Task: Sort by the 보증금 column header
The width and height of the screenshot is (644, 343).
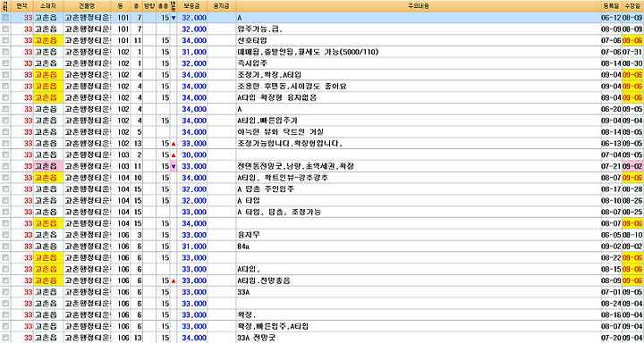Action: pos(191,6)
